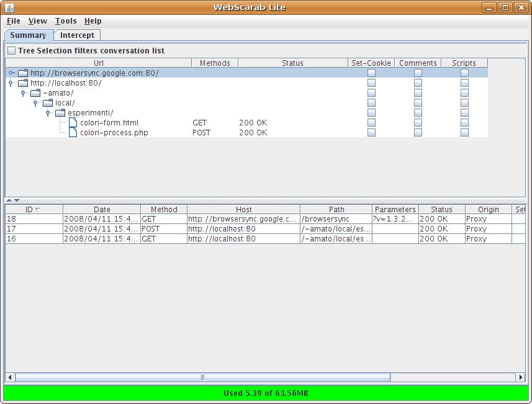Toggle Scripts checkbox for ~amato row
Screen dimensions: 532x404
coord(464,92)
